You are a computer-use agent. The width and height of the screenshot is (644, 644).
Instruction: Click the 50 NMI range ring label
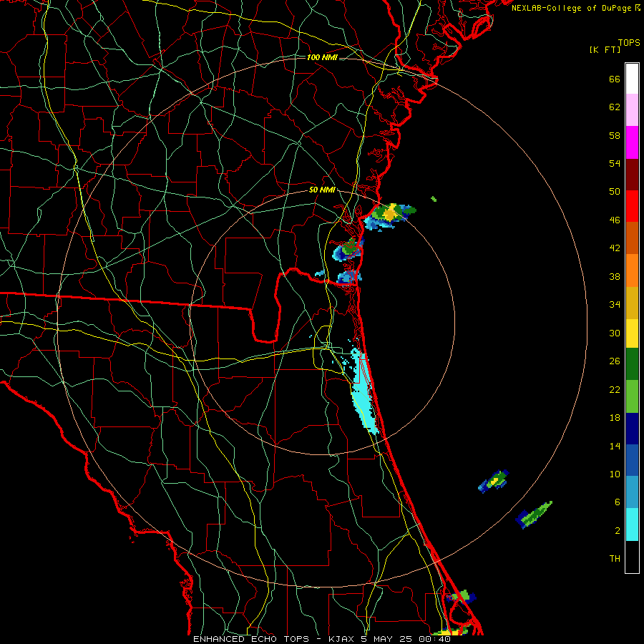click(321, 190)
